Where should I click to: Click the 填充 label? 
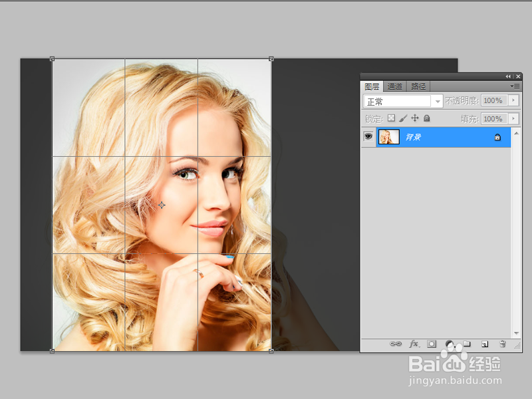pos(469,119)
